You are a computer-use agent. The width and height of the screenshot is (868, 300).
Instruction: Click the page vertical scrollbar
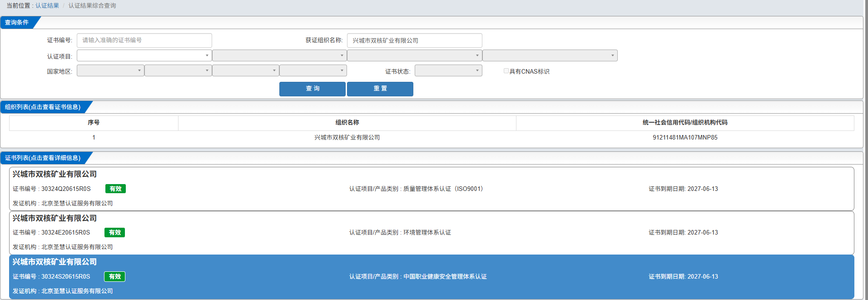866,150
